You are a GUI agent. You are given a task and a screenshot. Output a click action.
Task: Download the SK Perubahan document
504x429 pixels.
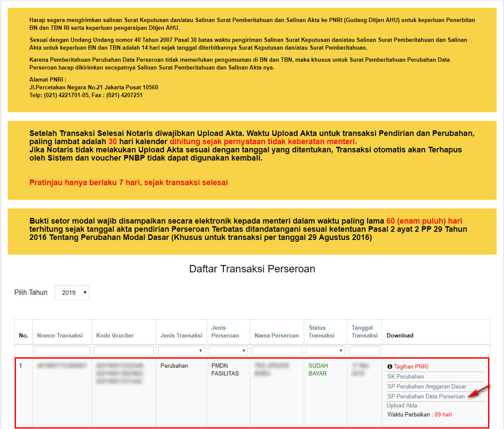tap(406, 376)
